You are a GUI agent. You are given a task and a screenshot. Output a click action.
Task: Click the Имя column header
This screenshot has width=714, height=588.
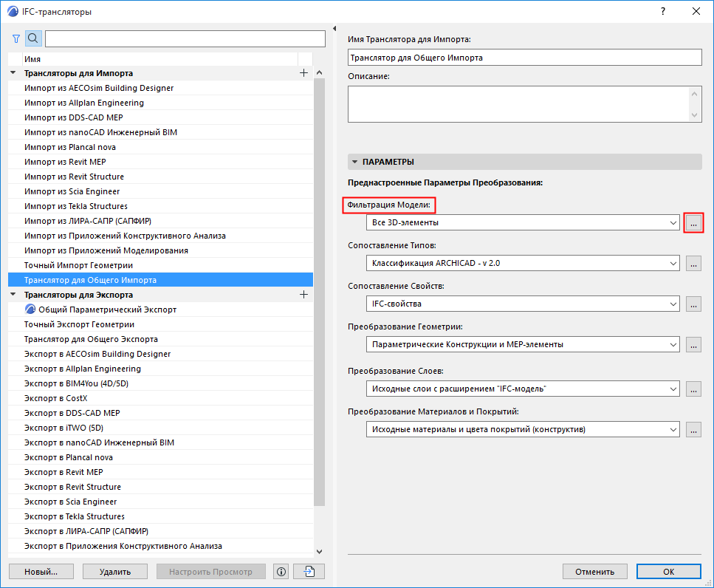coord(159,59)
